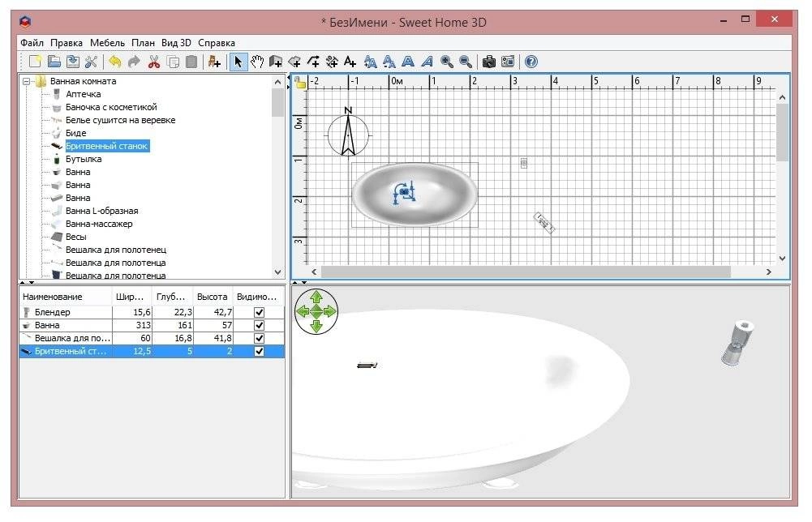Redo the last action
812x522 pixels.
[x=134, y=62]
